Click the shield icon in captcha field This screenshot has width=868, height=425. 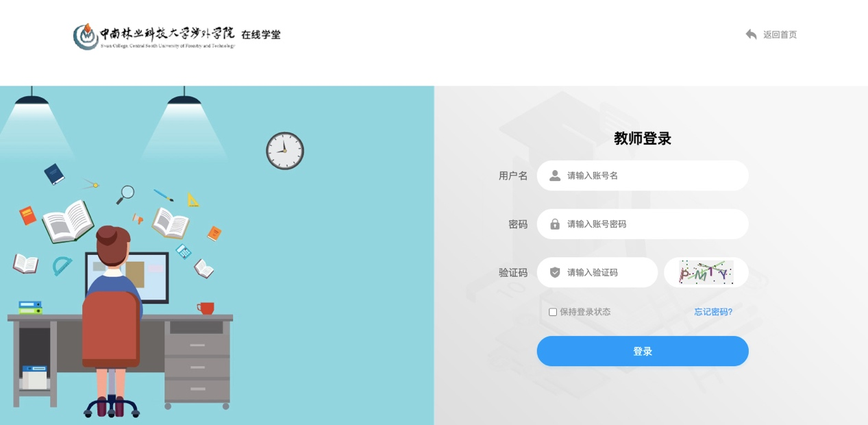[555, 272]
